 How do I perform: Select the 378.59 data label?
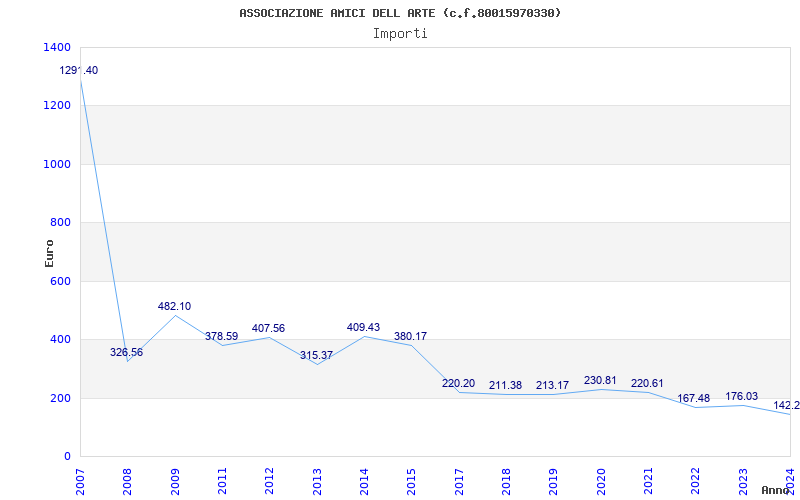coord(221,336)
